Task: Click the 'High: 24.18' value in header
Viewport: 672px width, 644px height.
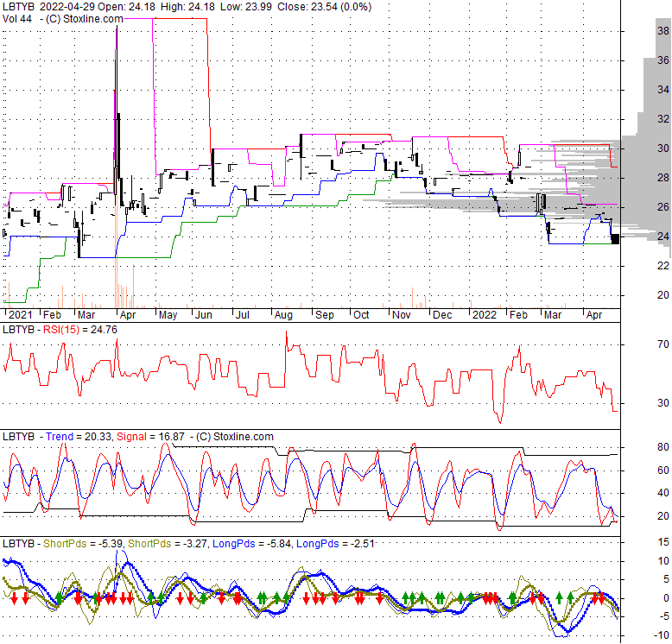Action: click(x=189, y=7)
